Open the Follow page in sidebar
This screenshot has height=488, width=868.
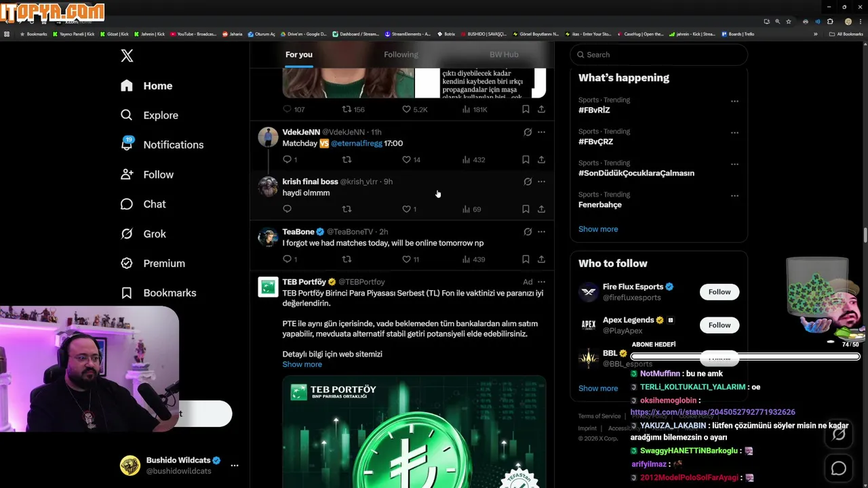point(146,174)
